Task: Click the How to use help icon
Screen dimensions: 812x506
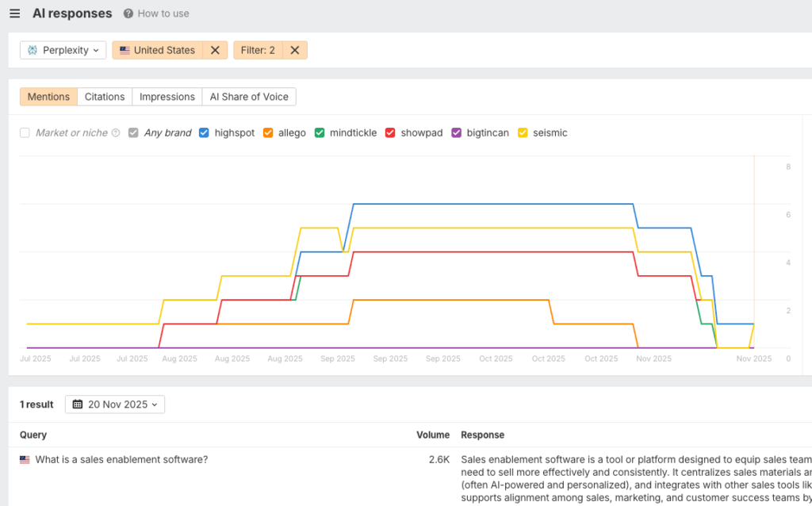Action: click(x=128, y=13)
